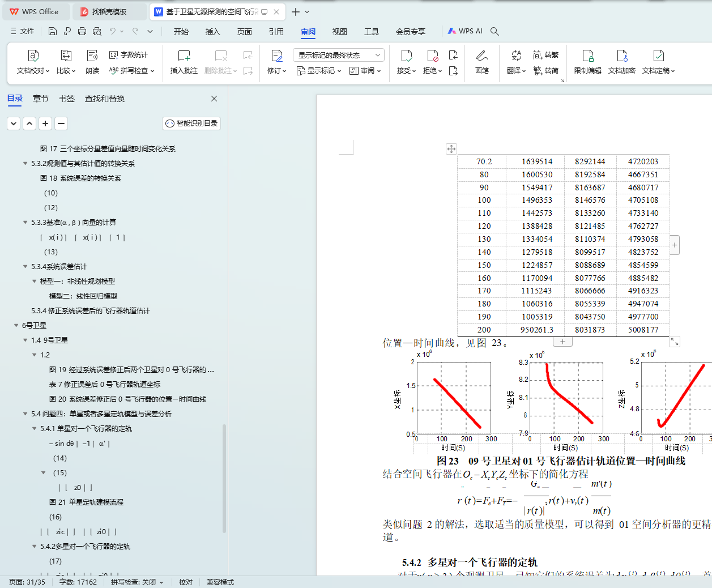712x588 pixels.
Task: Collapse the 6号卫星 outline node
Action: [x=16, y=325]
